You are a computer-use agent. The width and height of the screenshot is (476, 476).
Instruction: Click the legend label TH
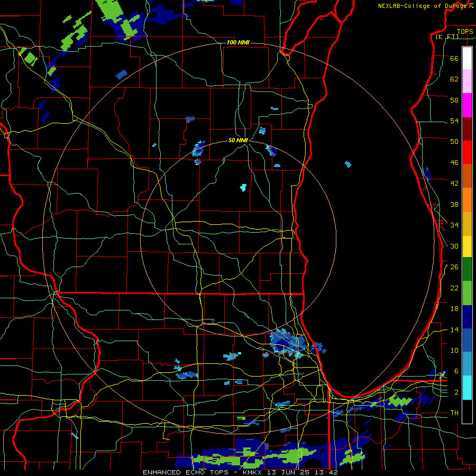pyautogui.click(x=454, y=413)
